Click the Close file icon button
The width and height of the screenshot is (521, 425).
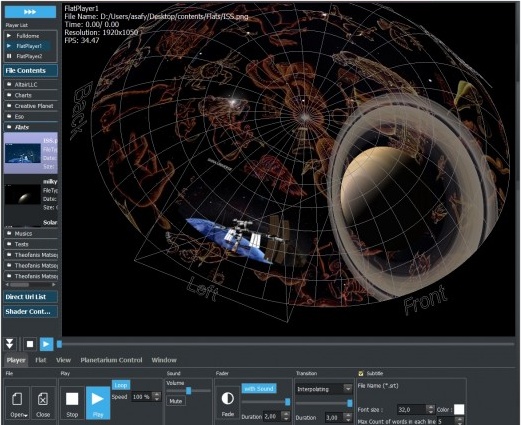[x=43, y=404]
